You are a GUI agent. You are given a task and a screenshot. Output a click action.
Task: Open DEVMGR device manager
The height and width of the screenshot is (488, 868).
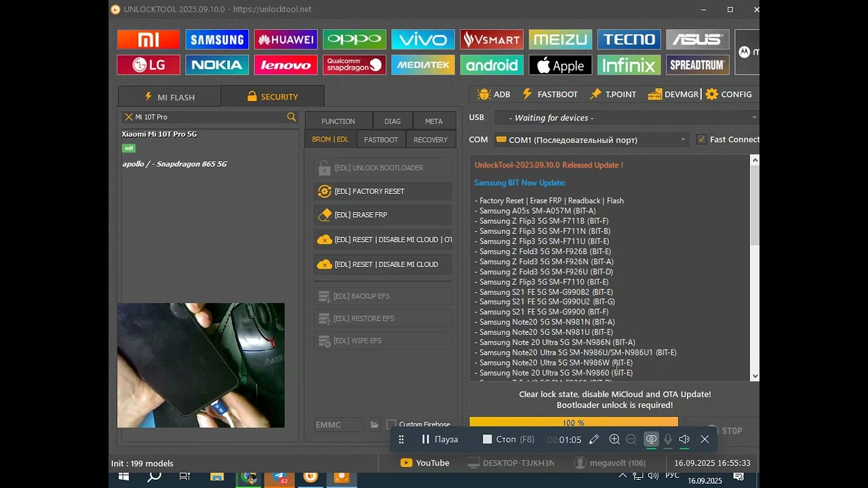[x=673, y=94]
